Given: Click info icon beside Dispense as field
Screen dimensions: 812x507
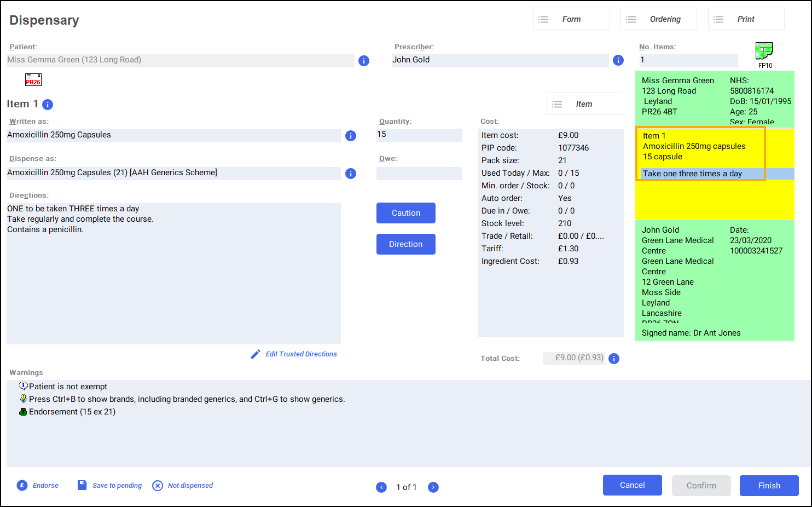Looking at the screenshot, I should (x=351, y=174).
